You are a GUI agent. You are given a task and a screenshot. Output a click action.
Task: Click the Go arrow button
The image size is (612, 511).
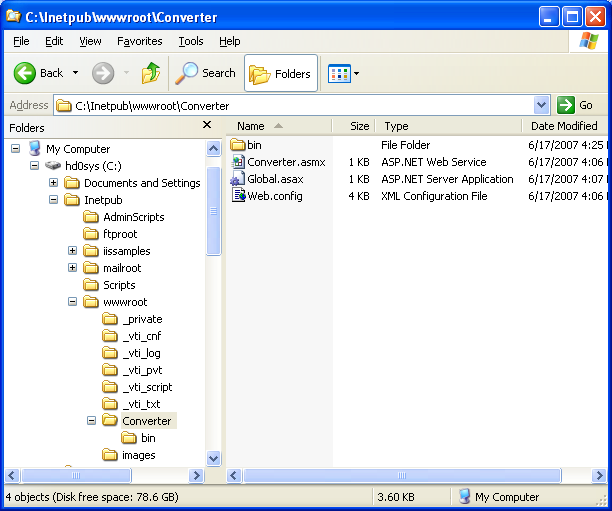pyautogui.click(x=566, y=105)
